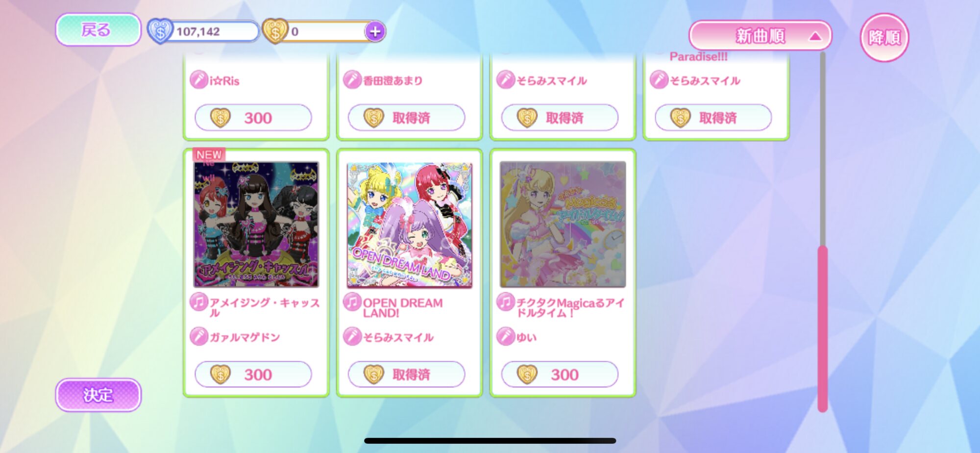
Task: Select the OPEN DREAM LAND! album thumbnail
Action: click(410, 225)
